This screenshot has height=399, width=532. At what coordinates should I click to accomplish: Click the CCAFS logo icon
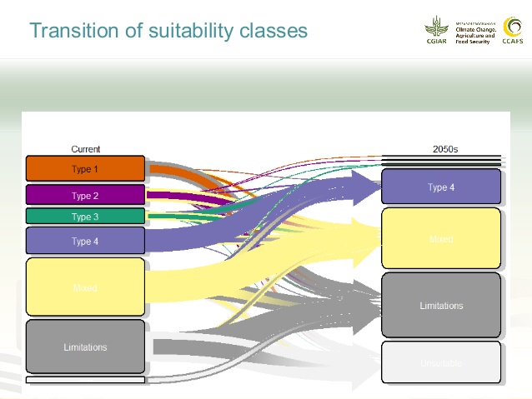coord(512,30)
